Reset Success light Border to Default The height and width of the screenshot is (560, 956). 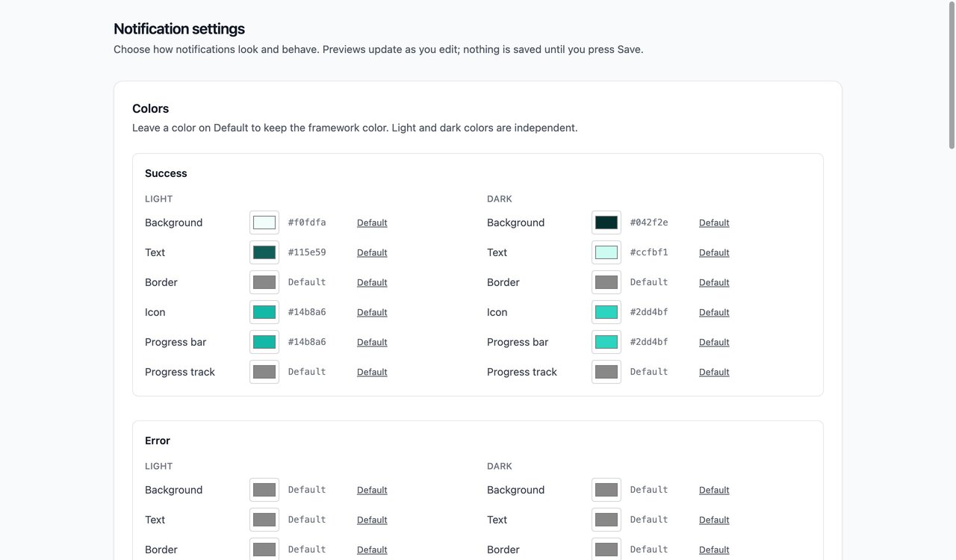coord(372,282)
